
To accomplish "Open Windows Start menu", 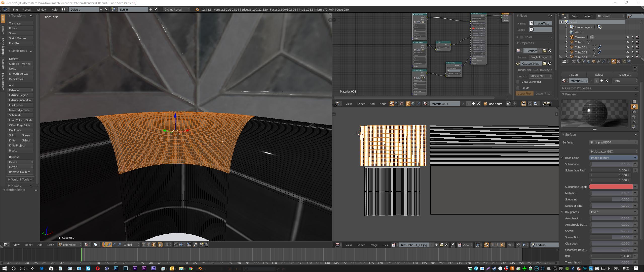I will [x=4, y=268].
